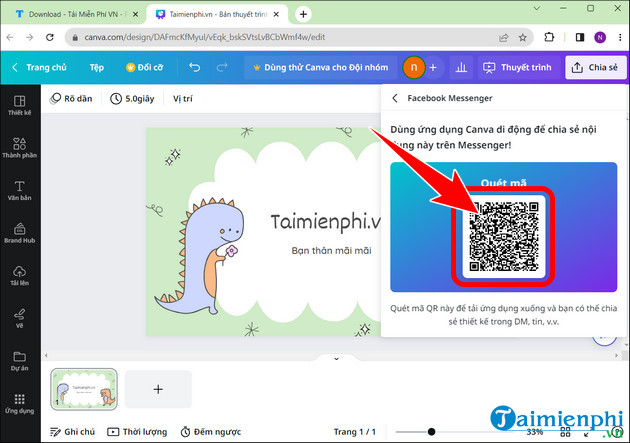Screen dimensions: 630x443
Task: Click Dùng thử Canva cho Đội nhóm
Action: point(321,67)
